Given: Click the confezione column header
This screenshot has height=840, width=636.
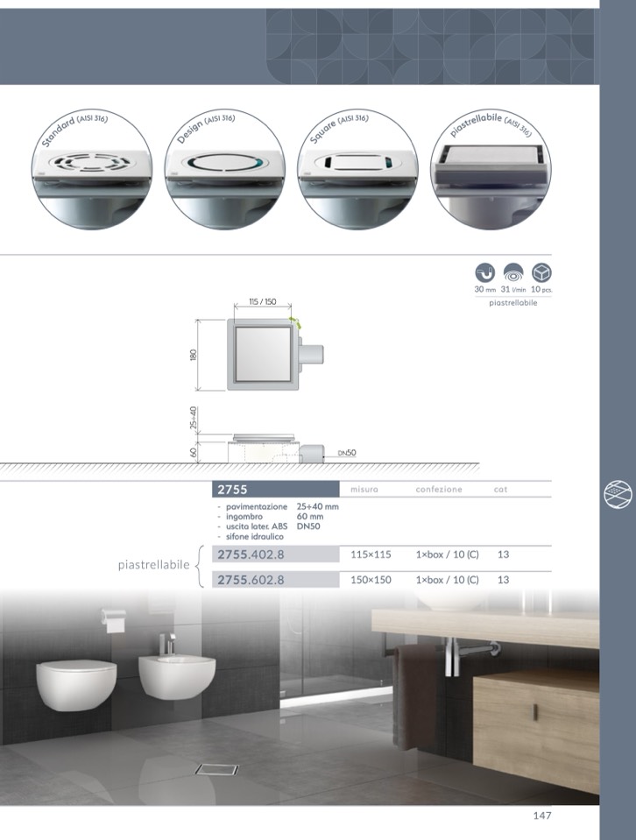Looking at the screenshot, I should (438, 490).
